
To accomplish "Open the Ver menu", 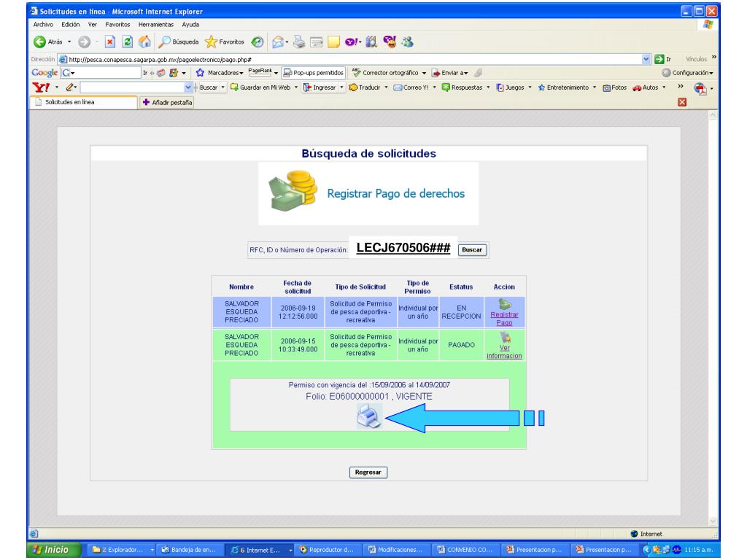I will (x=93, y=24).
